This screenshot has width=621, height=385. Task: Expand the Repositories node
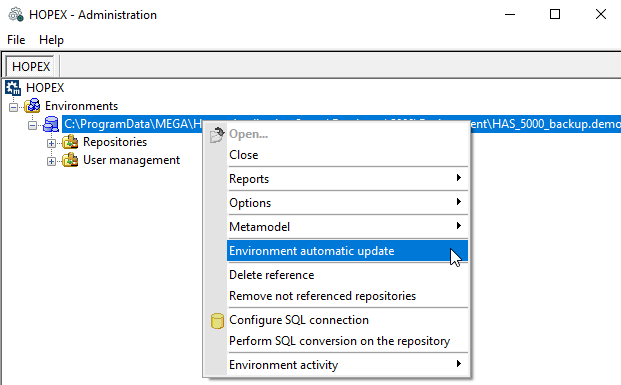[51, 143]
